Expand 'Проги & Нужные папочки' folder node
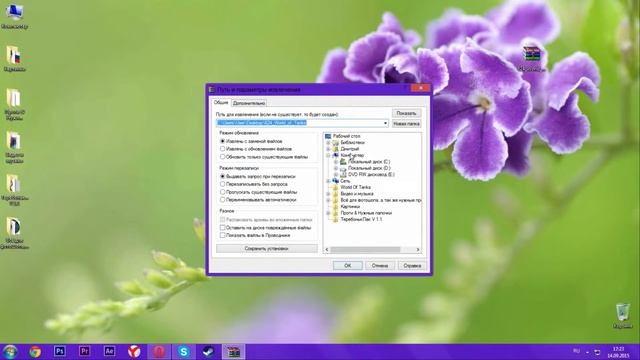 328,213
